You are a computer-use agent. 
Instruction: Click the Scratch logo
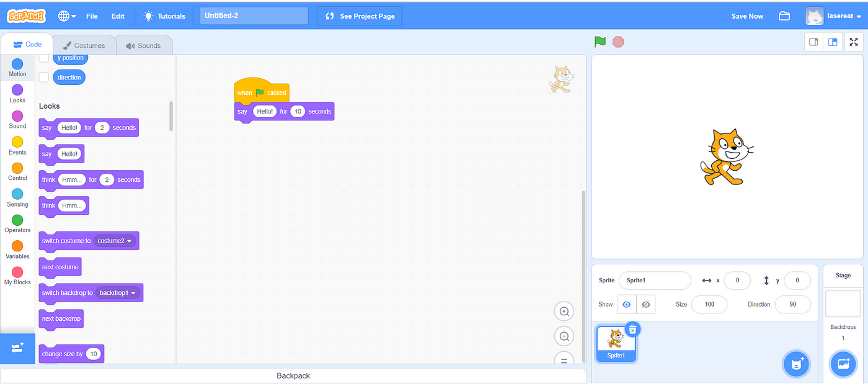click(x=27, y=16)
